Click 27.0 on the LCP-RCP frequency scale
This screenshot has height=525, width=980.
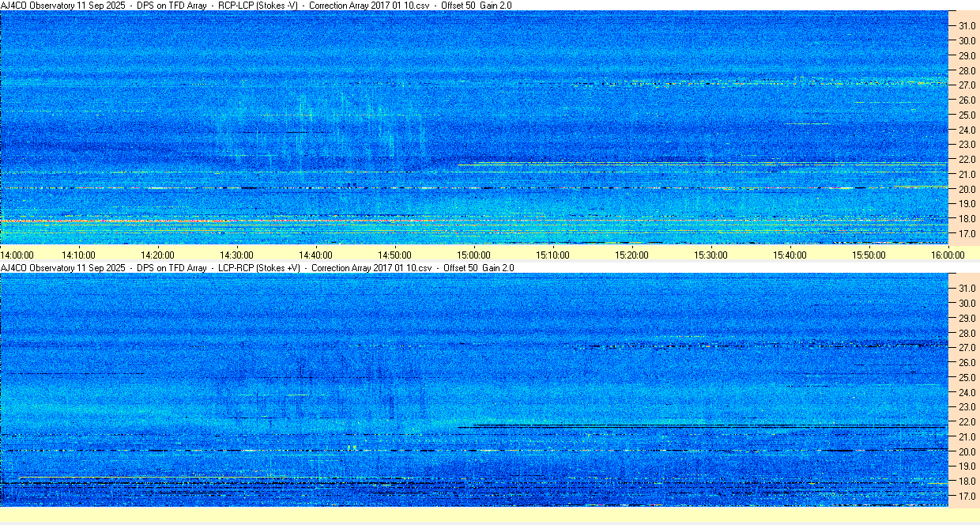tap(967, 347)
